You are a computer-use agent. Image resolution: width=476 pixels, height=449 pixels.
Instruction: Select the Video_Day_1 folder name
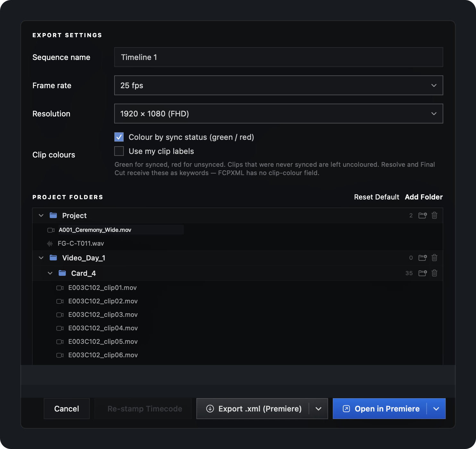(84, 258)
